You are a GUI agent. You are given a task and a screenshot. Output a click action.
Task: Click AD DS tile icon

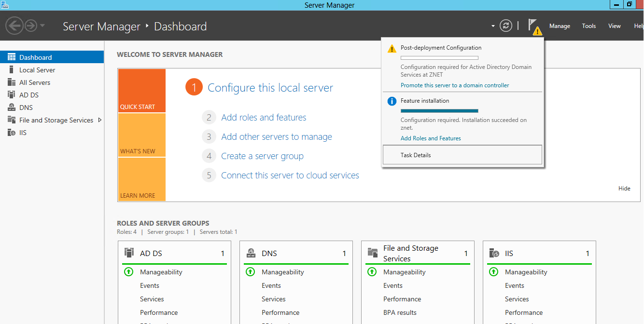(x=129, y=253)
